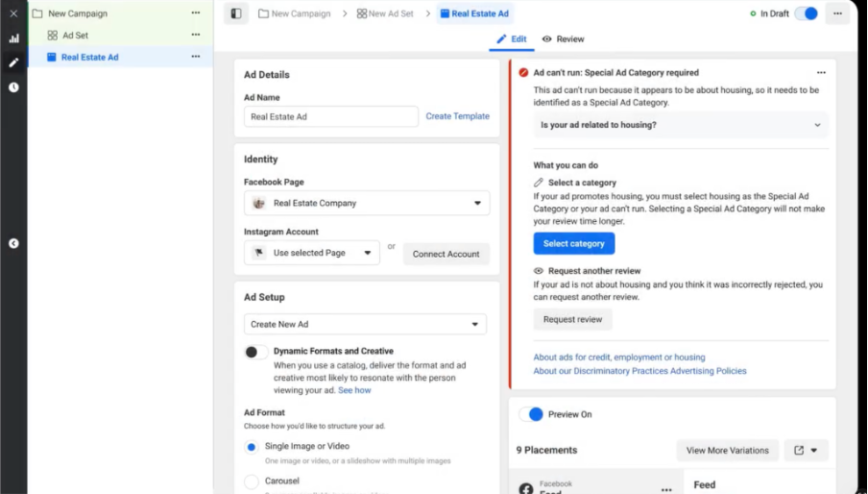Click the Facebook logo in placements list
Screen dimensions: 868x494
coord(526,488)
